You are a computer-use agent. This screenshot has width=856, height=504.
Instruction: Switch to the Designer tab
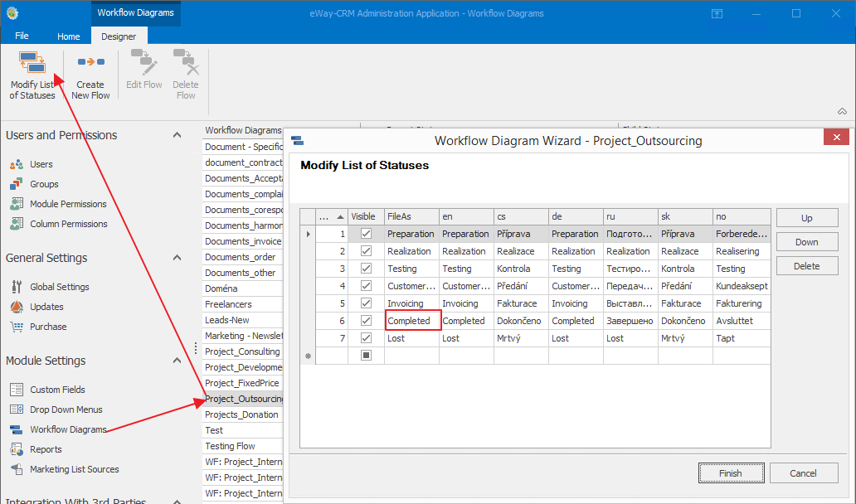pos(119,36)
